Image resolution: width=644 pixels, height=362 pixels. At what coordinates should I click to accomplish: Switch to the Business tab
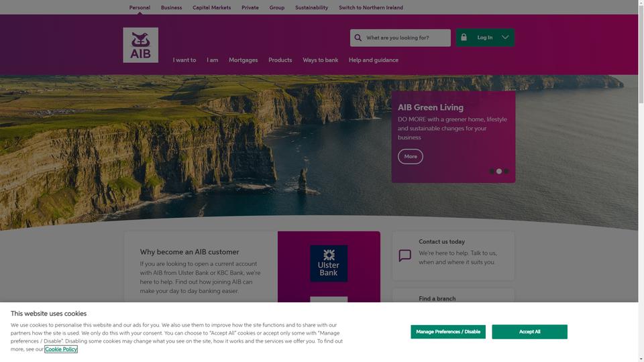171,7
